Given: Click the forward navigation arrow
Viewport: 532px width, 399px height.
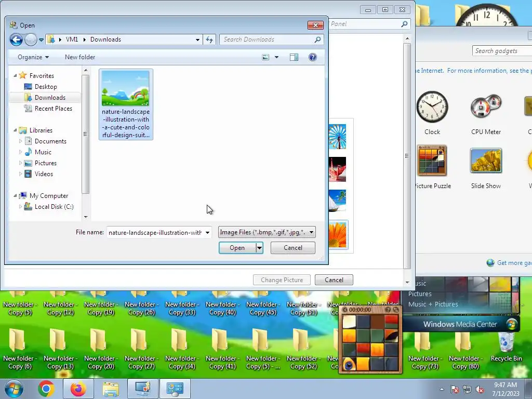Looking at the screenshot, I should coord(31,39).
